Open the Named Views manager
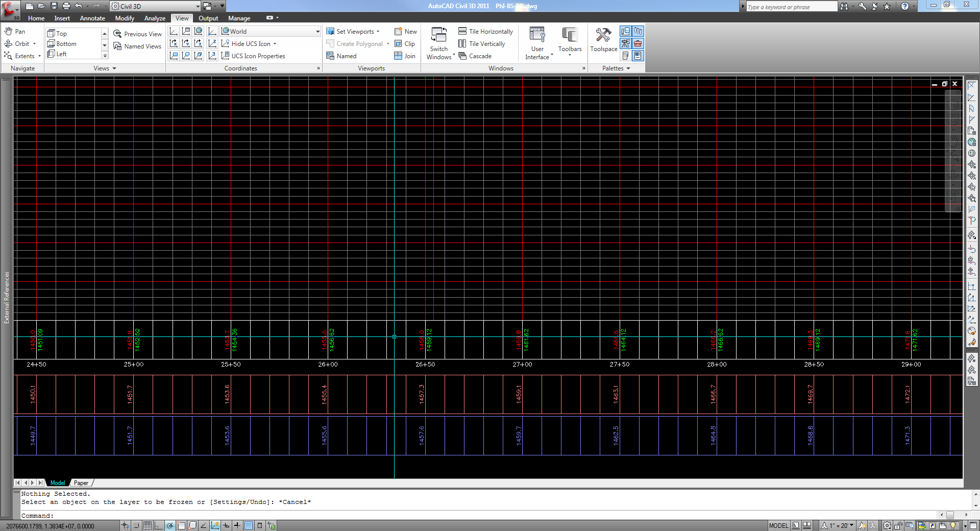 137,46
